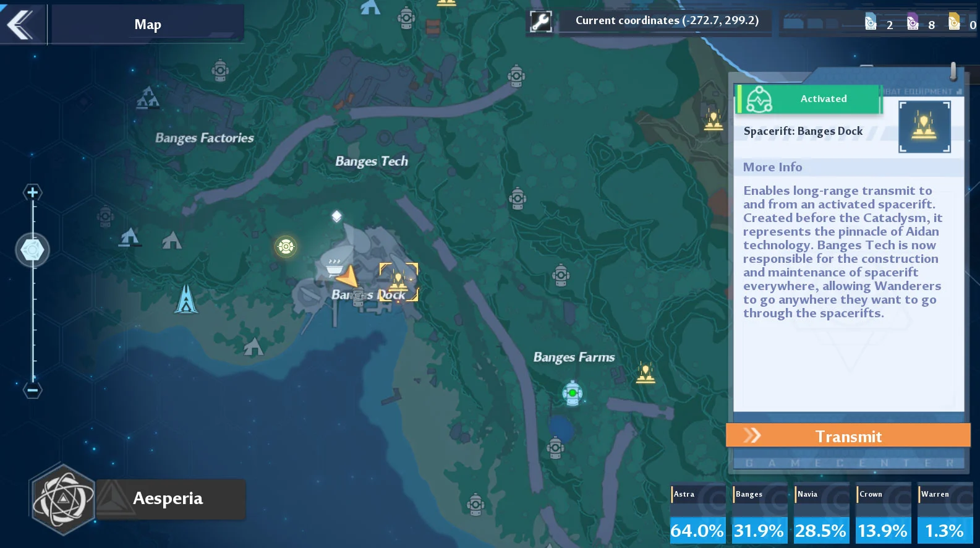Select the supply pod east of Banges Tech
This screenshot has height=548, width=980.
coord(518,199)
